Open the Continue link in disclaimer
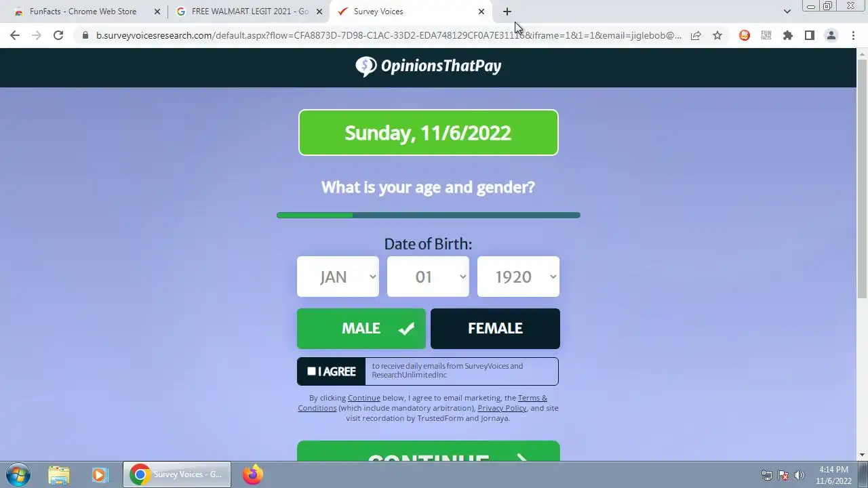Viewport: 868px width, 488px height. point(364,398)
